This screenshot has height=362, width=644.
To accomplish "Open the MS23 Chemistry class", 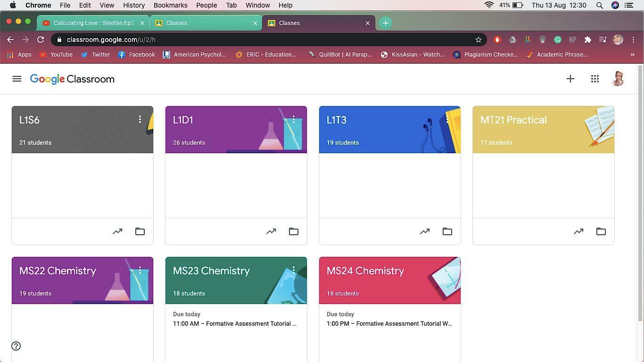I will coord(211,271).
